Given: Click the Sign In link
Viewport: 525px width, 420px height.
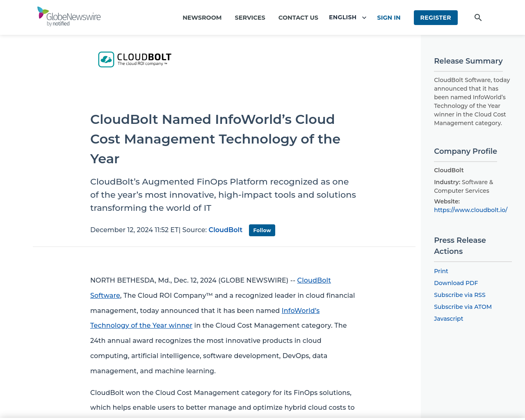Looking at the screenshot, I should (389, 18).
